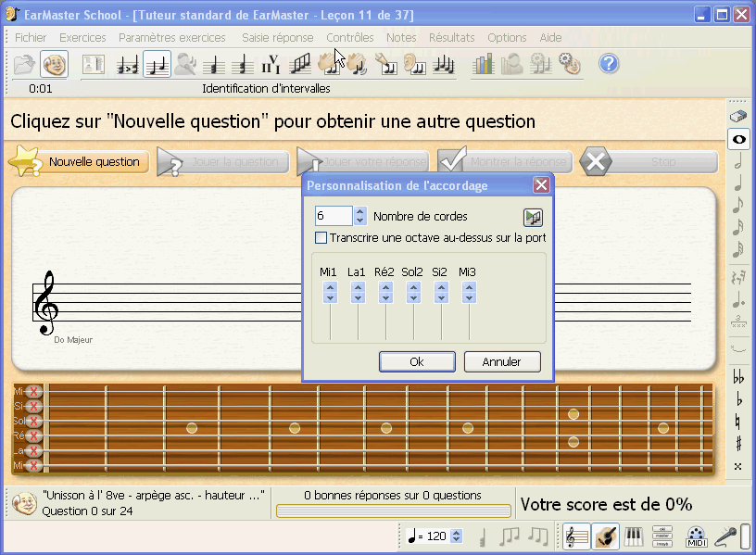Lower La1 string pitch down arrow

click(358, 298)
